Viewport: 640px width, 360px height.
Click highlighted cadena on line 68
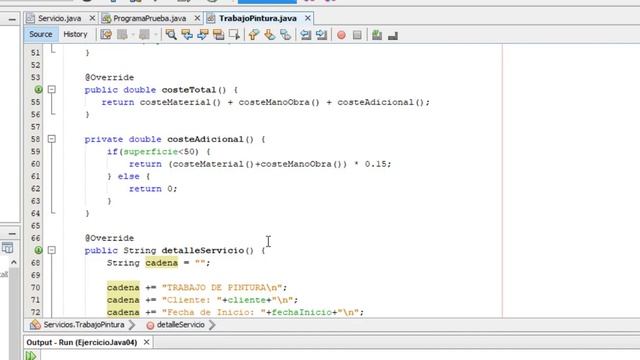(162, 263)
